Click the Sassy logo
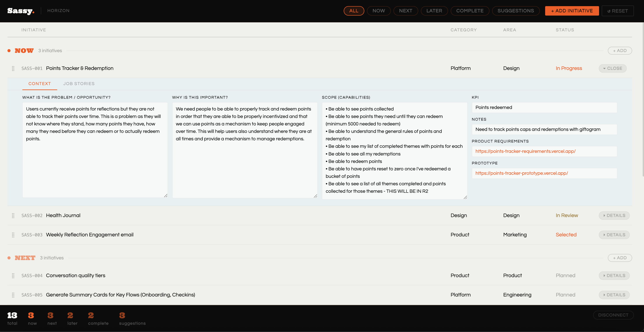 coord(21,11)
